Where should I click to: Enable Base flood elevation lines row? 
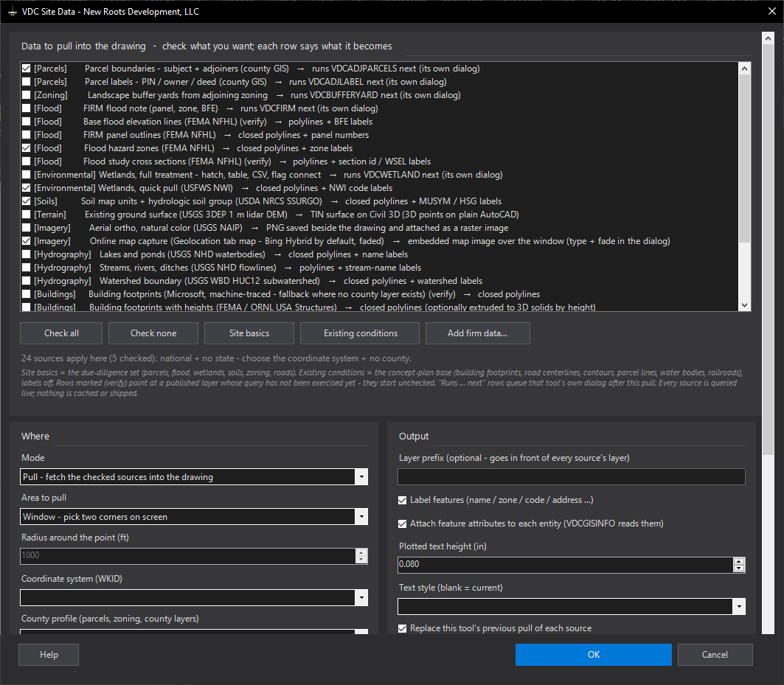click(x=26, y=122)
